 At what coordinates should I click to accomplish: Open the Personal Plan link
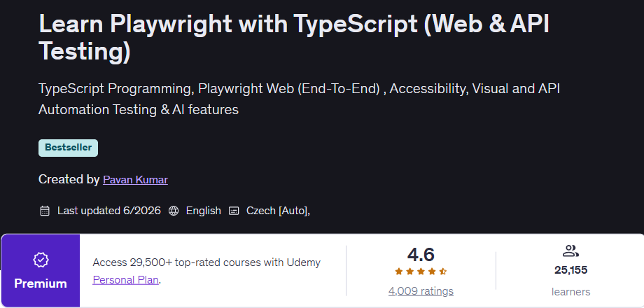(126, 280)
